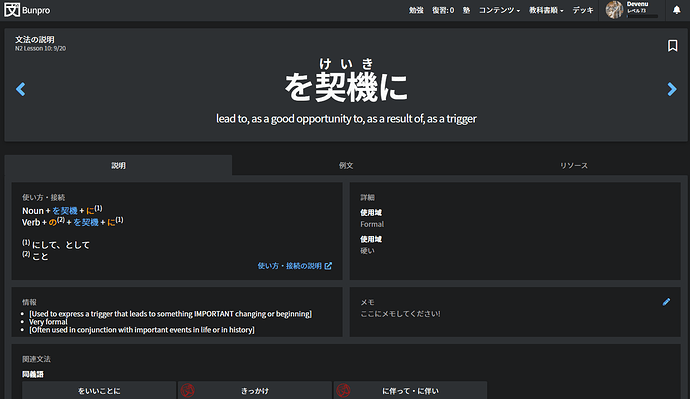Open the Devenu user avatar
690x399 pixels.
click(x=614, y=10)
